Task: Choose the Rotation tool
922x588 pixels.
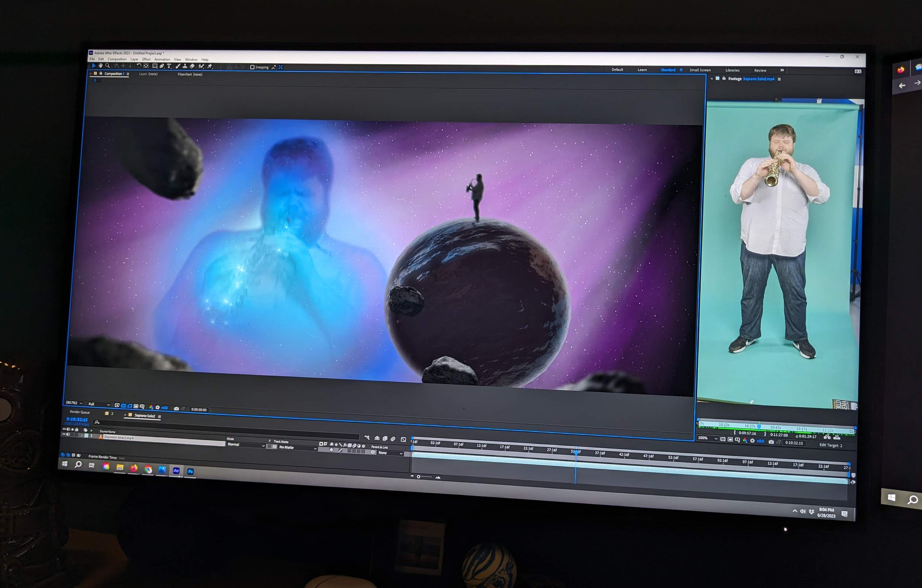Action: tap(139, 66)
